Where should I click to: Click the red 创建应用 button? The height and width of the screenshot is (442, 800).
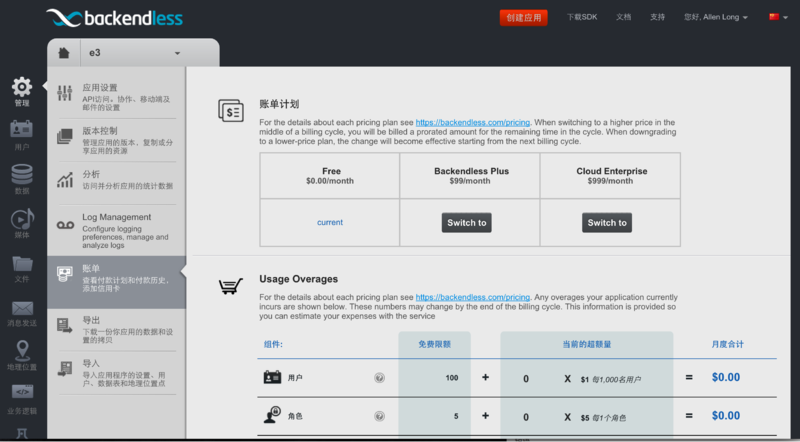(523, 17)
